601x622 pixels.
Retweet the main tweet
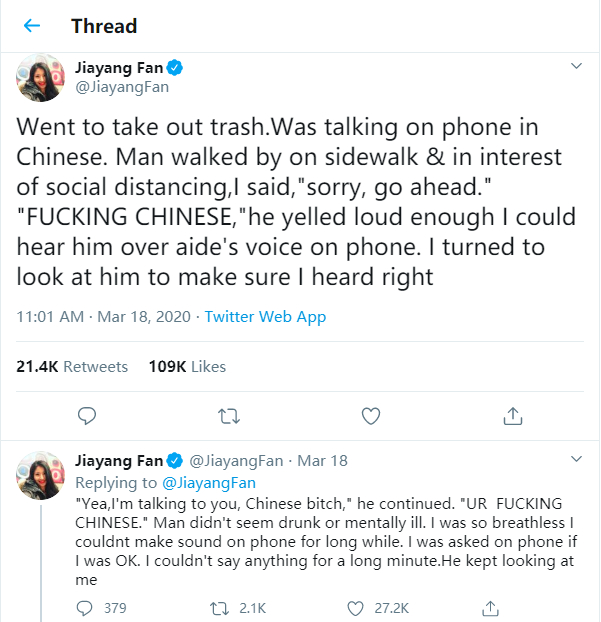pyautogui.click(x=229, y=415)
